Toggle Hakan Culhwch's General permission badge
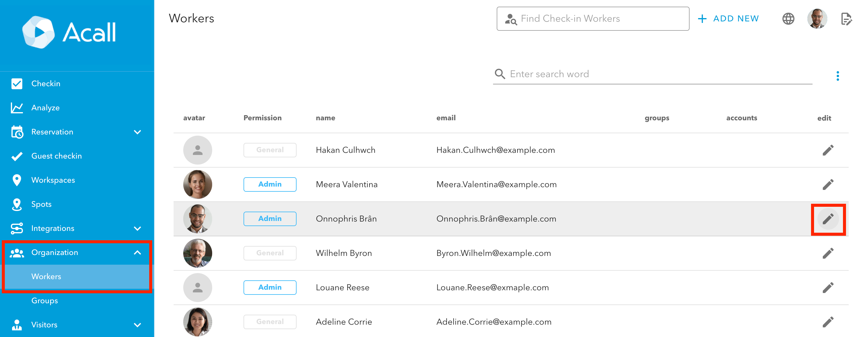Viewport: 868px width, 337px height. point(269,150)
